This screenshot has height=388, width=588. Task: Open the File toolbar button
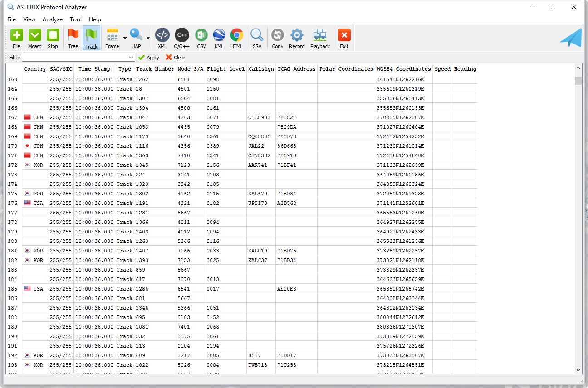click(17, 38)
